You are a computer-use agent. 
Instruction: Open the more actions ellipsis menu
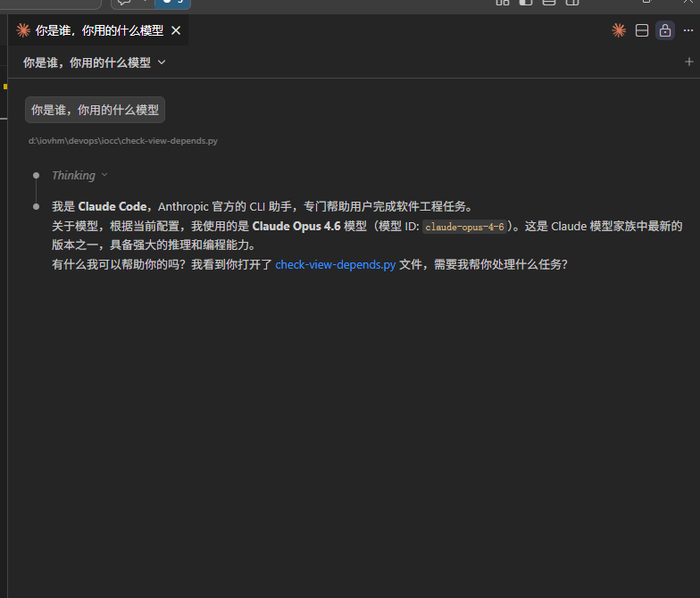click(x=688, y=30)
